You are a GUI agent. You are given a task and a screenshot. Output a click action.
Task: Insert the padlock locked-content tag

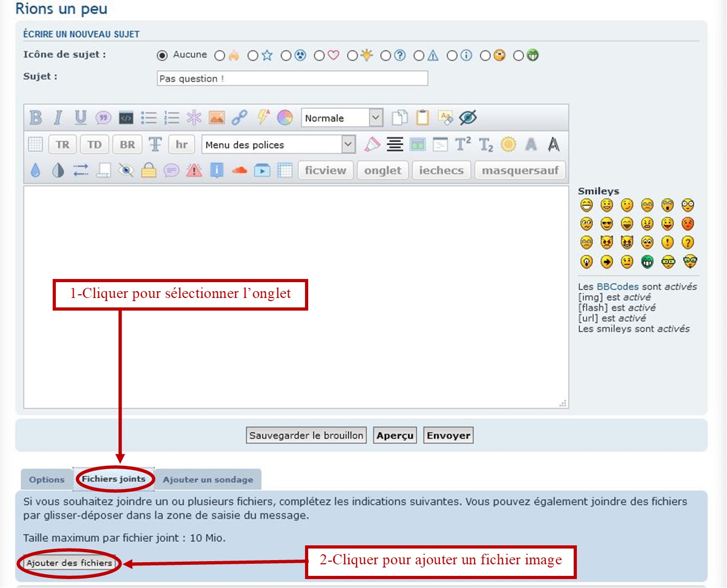pyautogui.click(x=149, y=170)
